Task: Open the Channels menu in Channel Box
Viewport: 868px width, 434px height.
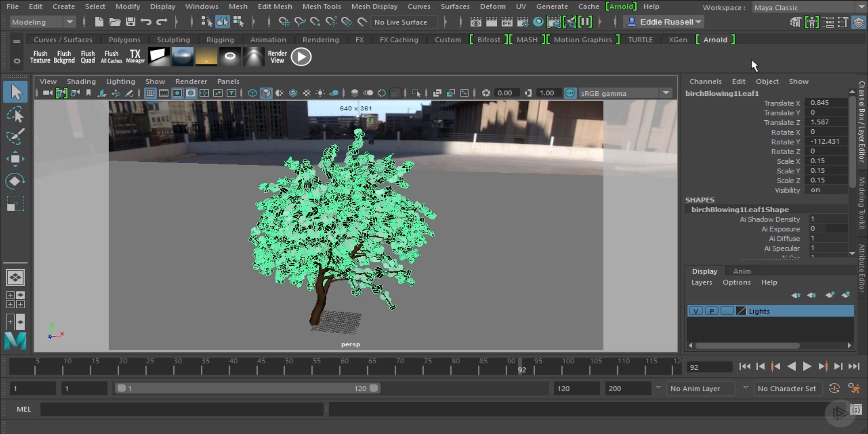Action: 705,81
